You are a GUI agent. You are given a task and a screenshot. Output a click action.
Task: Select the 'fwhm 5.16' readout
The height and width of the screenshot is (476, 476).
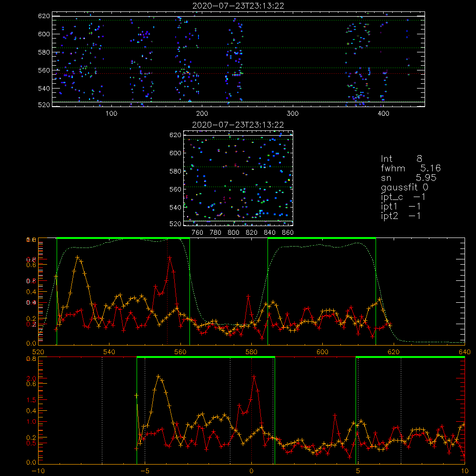point(411,168)
